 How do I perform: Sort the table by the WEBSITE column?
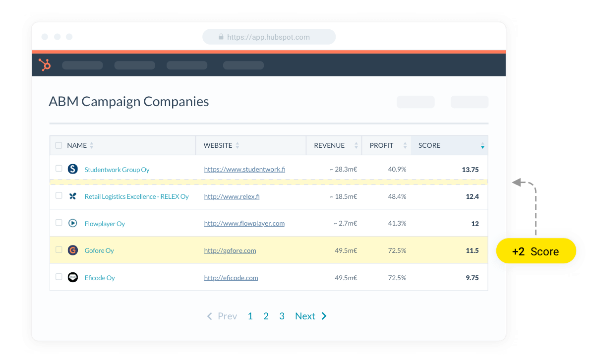pyautogui.click(x=237, y=145)
